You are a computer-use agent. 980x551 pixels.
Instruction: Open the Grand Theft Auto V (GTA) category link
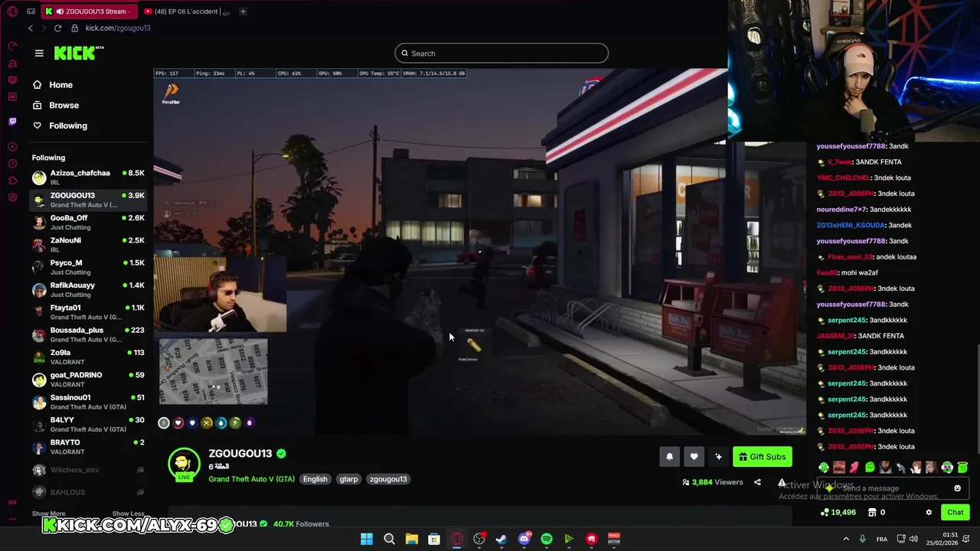coord(251,479)
